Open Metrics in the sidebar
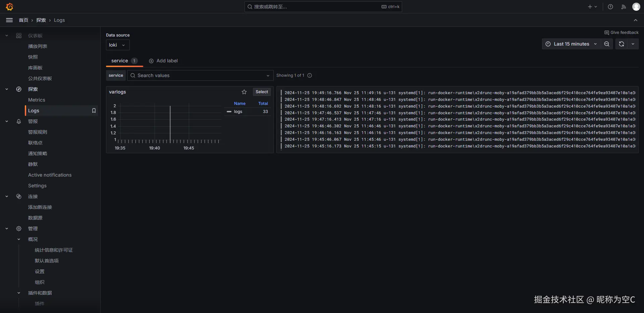Image resolution: width=644 pixels, height=313 pixels. 37,100
